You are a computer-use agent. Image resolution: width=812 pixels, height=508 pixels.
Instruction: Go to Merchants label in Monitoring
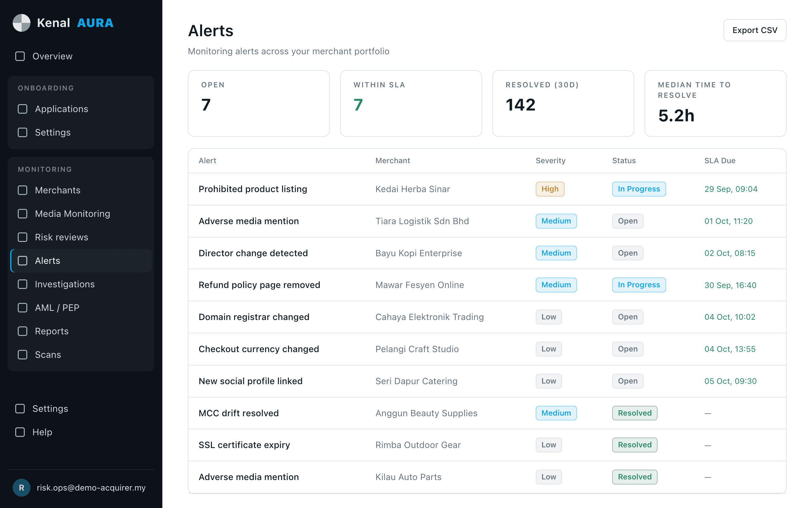tap(58, 190)
